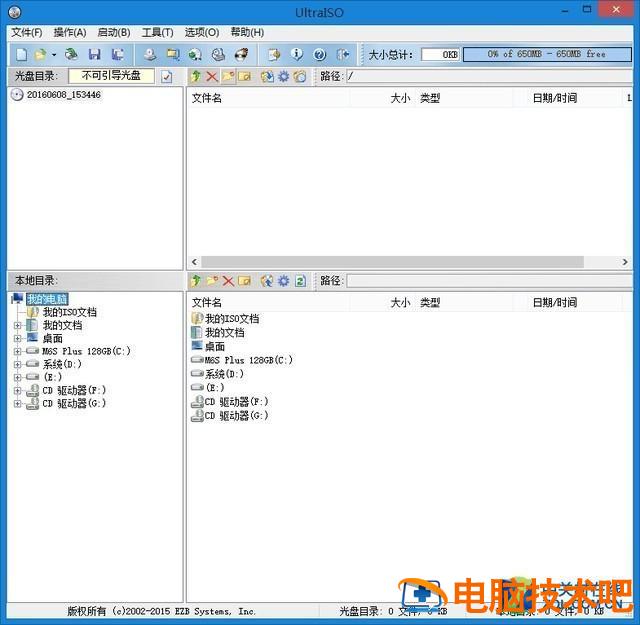Open the 文件(F) menu
Image resolution: width=640 pixels, height=625 pixels.
27,32
